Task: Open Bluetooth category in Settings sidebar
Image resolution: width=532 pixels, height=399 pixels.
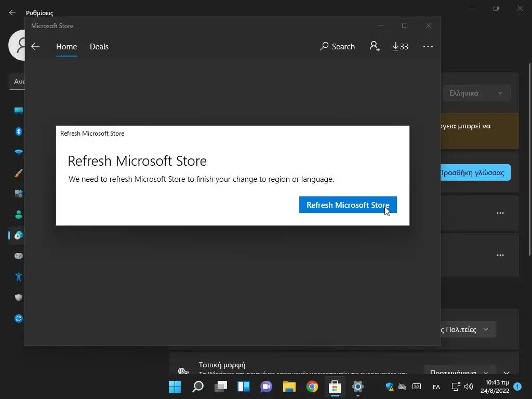Action: tap(19, 131)
